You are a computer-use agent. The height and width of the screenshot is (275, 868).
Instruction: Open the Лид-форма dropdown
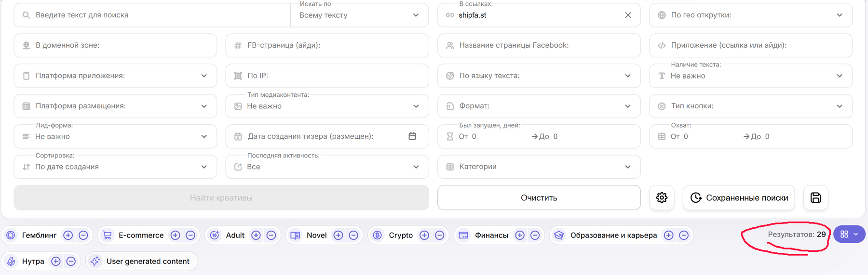[115, 136]
